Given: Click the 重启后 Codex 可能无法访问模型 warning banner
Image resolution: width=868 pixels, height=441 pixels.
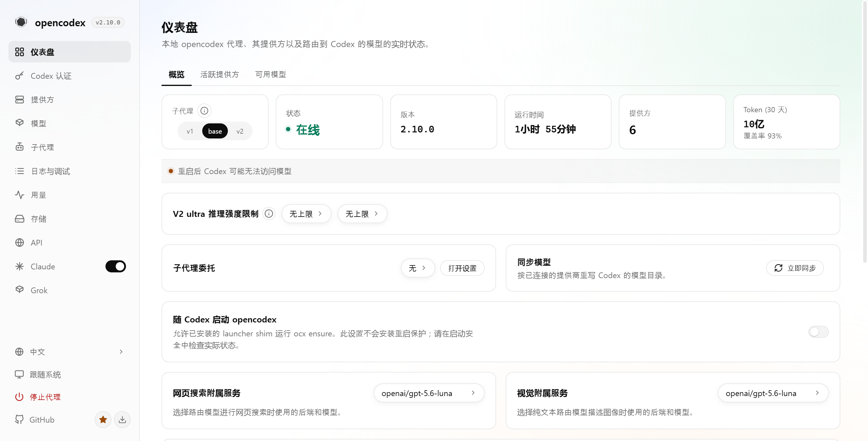Looking at the screenshot, I should pos(501,171).
